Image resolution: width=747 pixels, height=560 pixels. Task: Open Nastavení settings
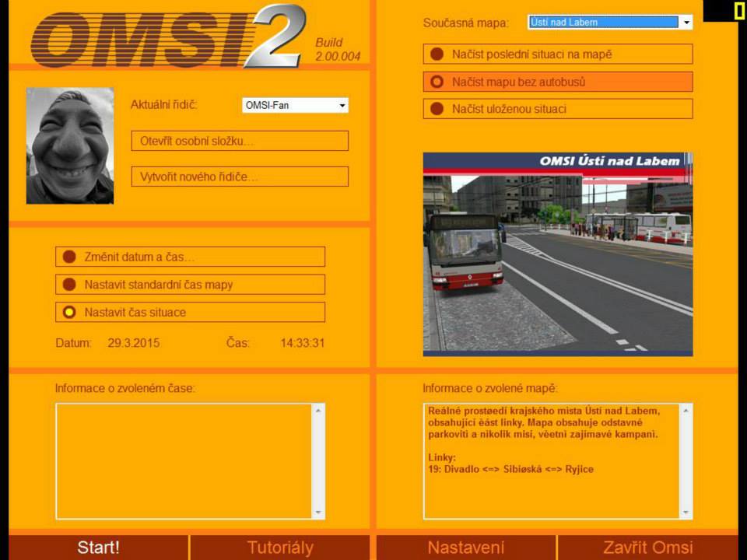465,548
